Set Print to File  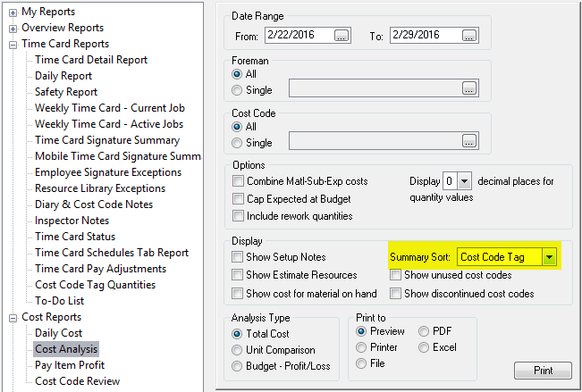(361, 363)
